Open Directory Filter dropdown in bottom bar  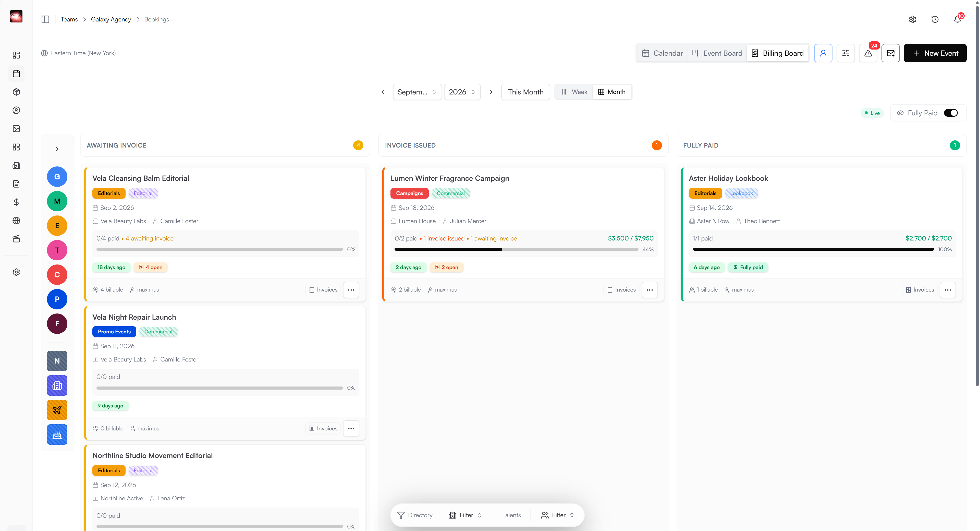(x=465, y=515)
